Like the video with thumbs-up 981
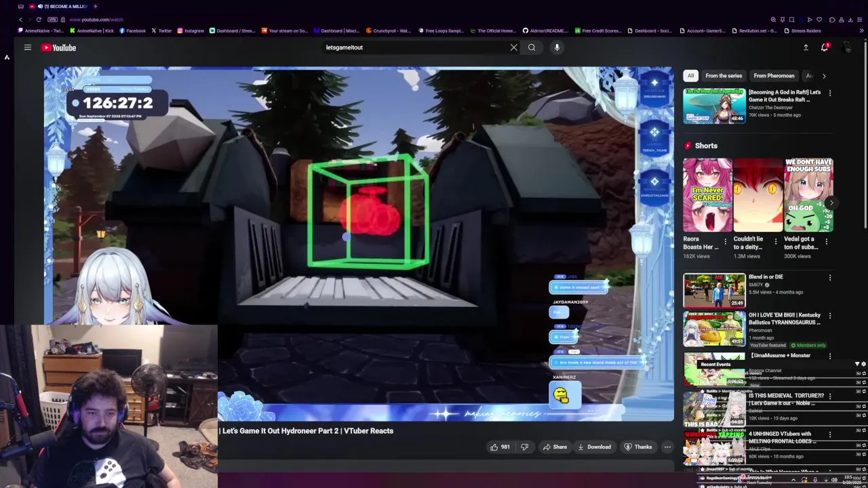 point(500,447)
